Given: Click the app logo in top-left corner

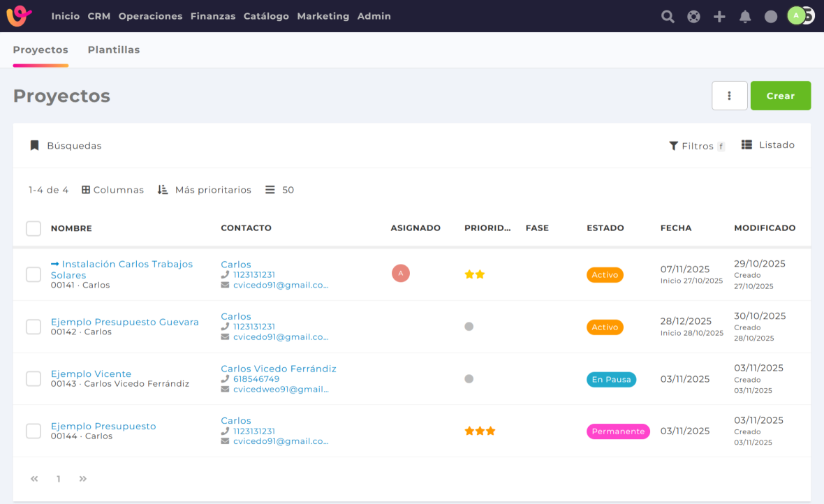Looking at the screenshot, I should [20, 15].
